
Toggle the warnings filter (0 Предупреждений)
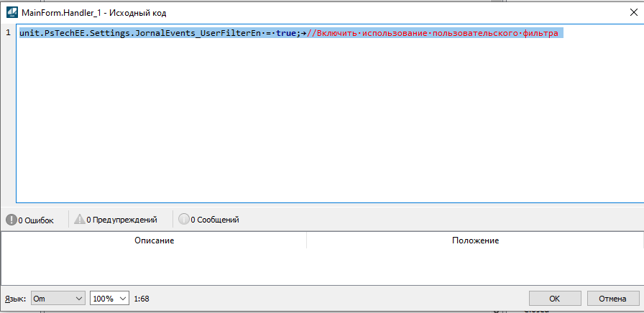click(x=115, y=220)
